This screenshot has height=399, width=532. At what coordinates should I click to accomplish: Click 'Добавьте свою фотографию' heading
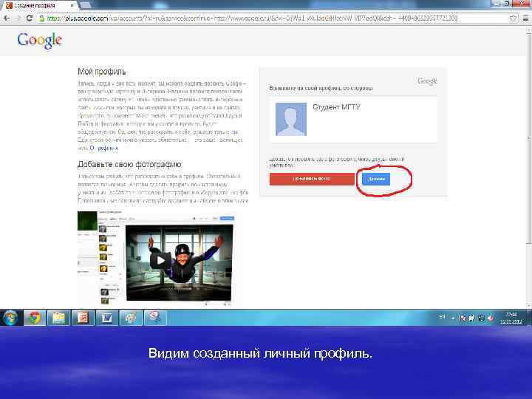click(x=129, y=164)
